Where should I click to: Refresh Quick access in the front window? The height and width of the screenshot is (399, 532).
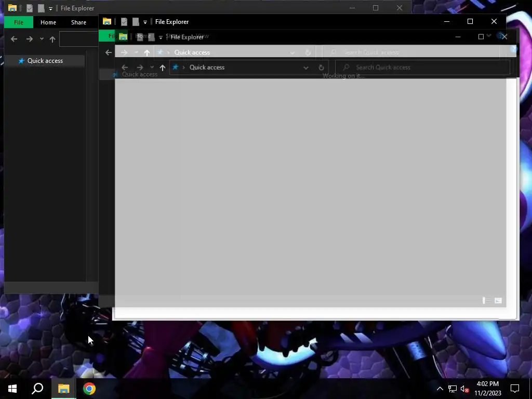coord(321,68)
